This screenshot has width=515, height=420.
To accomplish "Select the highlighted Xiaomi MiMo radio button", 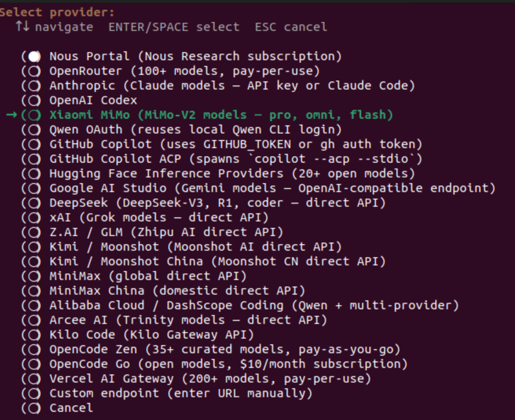I will click(34, 115).
